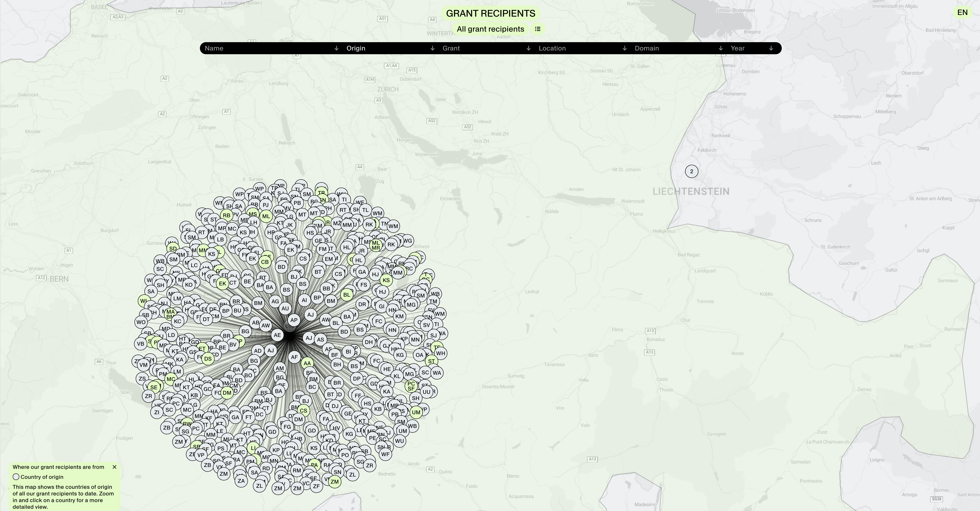
Task: Open the list view icon
Action: coord(537,29)
